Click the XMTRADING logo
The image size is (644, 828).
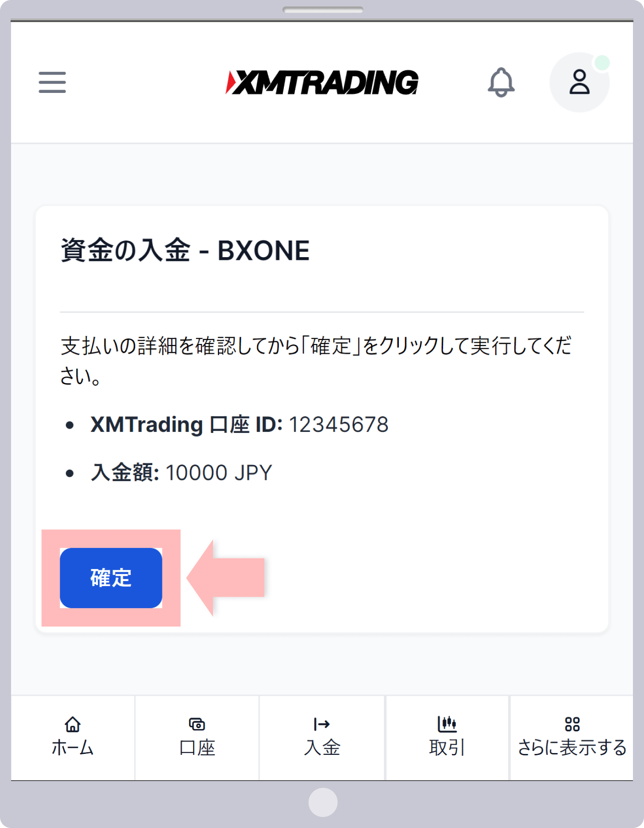pos(322,82)
